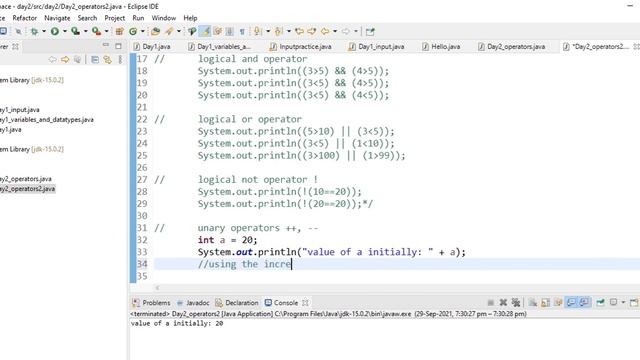Click the Open Type icon
640x360 pixels.
[x=155, y=31]
